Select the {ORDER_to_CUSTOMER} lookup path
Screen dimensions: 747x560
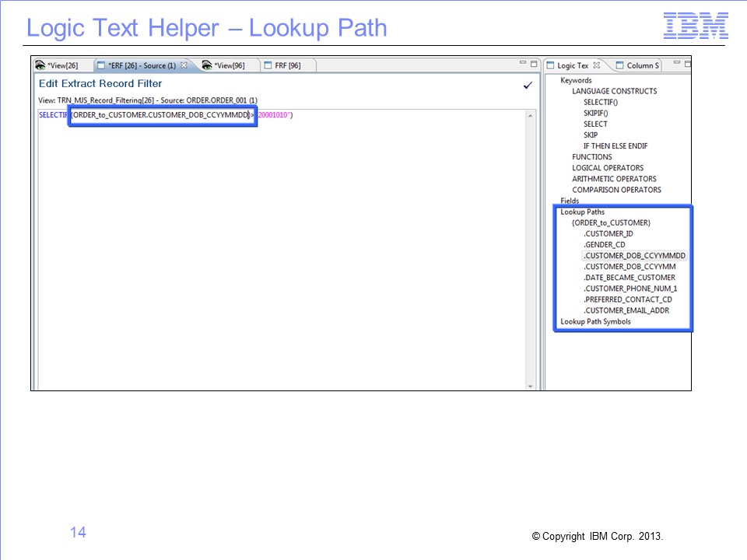click(x=612, y=223)
